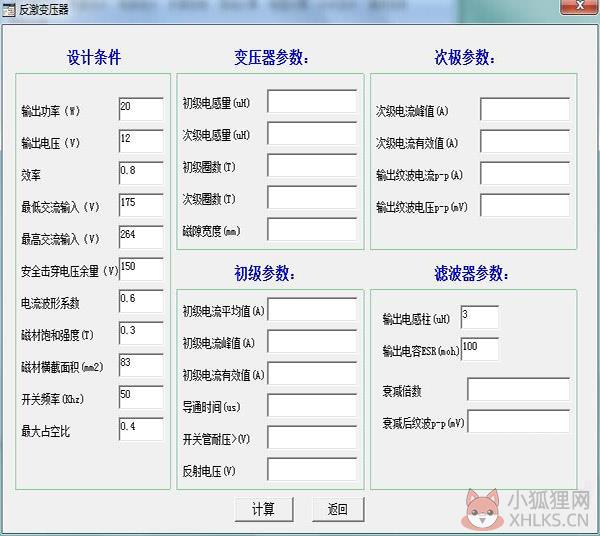Select the 最大占空比 input field
Image resolution: width=600 pixels, height=536 pixels.
141,429
